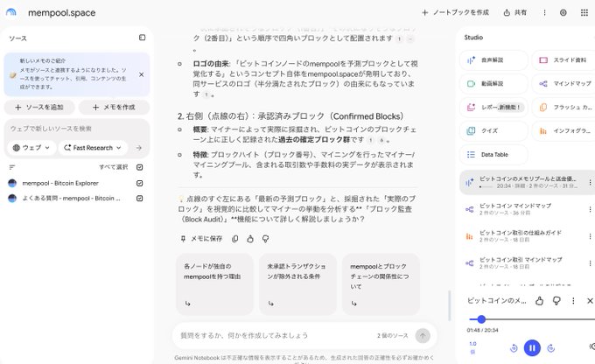Image resolution: width=595 pixels, height=364 pixels.
Task: Rewind the audio ten seconds
Action: click(x=514, y=348)
